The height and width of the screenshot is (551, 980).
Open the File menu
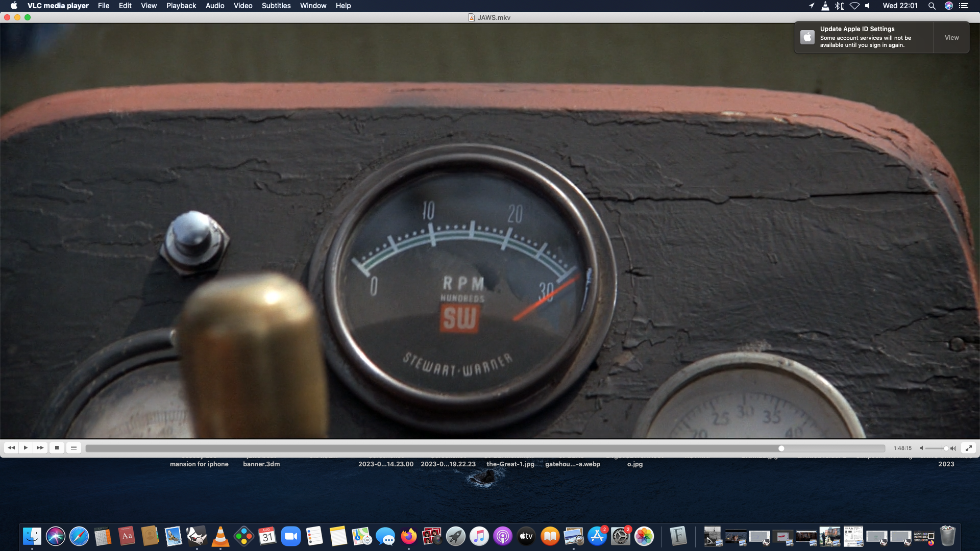tap(104, 6)
